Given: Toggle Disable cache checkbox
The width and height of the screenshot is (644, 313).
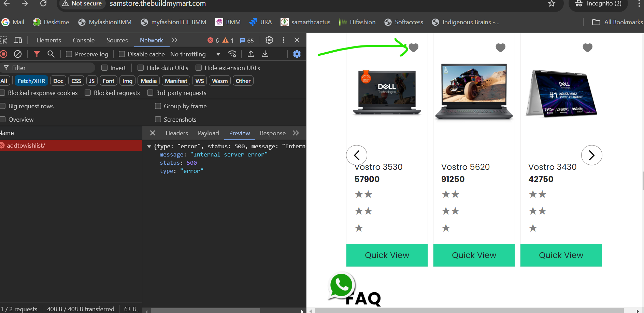Looking at the screenshot, I should click(x=122, y=54).
